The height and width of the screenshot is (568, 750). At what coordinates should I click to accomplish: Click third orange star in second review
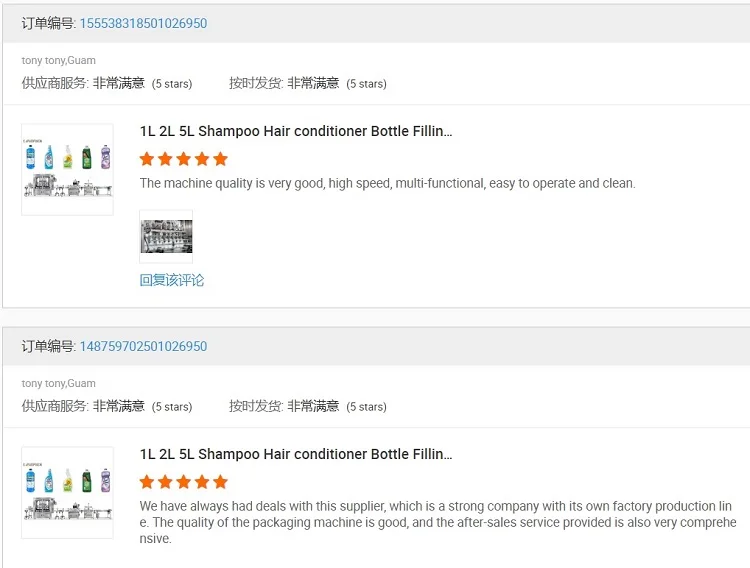tap(184, 482)
